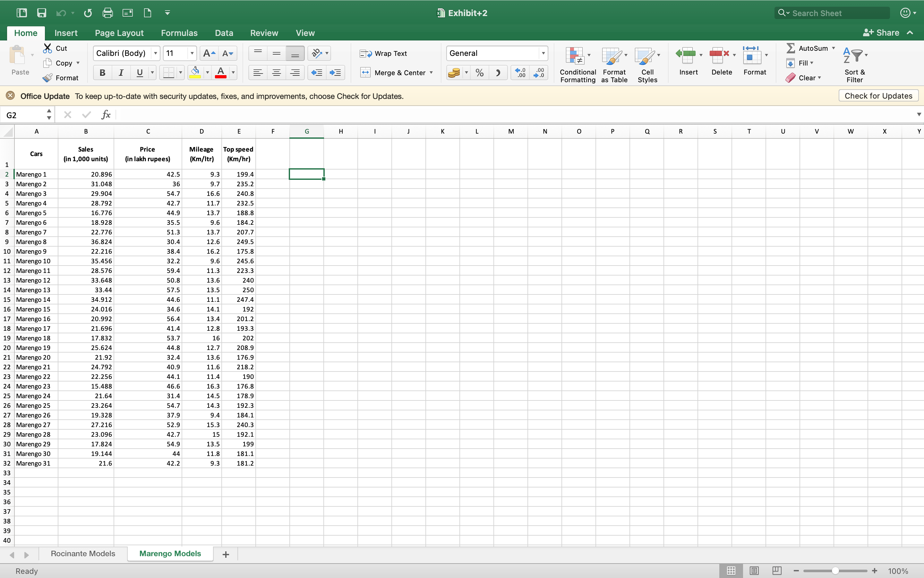Viewport: 924px width, 578px height.
Task: Click the Increase Decimal icon
Action: coord(520,73)
